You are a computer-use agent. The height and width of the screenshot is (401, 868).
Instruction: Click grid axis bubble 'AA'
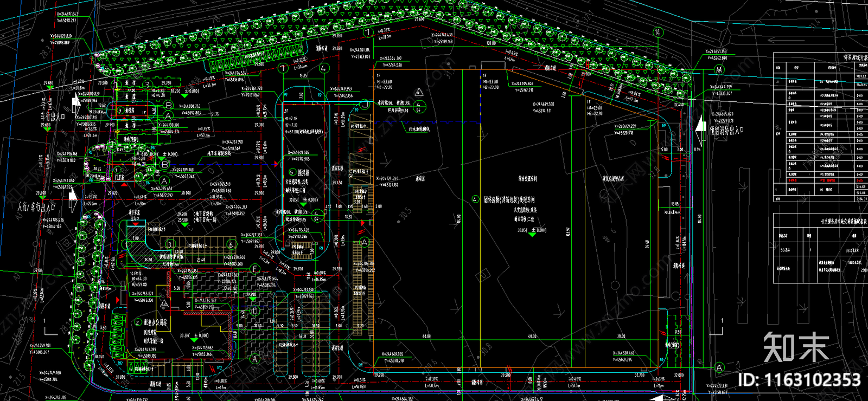click(x=719, y=69)
